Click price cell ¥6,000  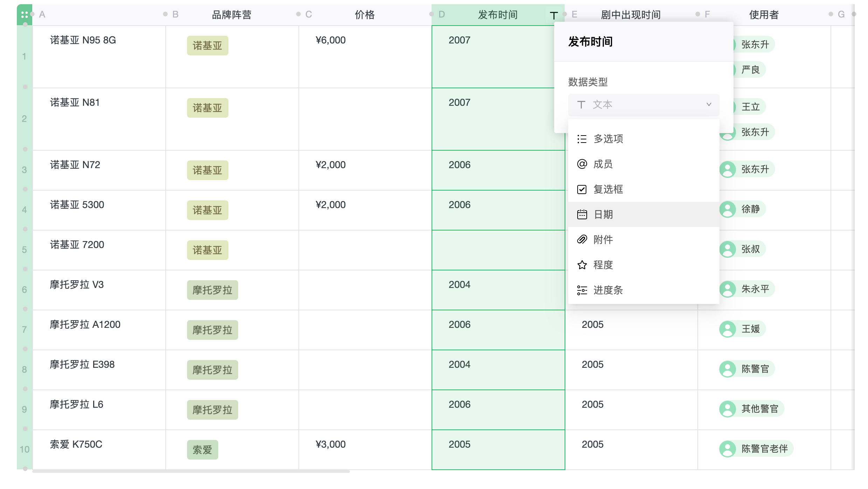point(365,57)
